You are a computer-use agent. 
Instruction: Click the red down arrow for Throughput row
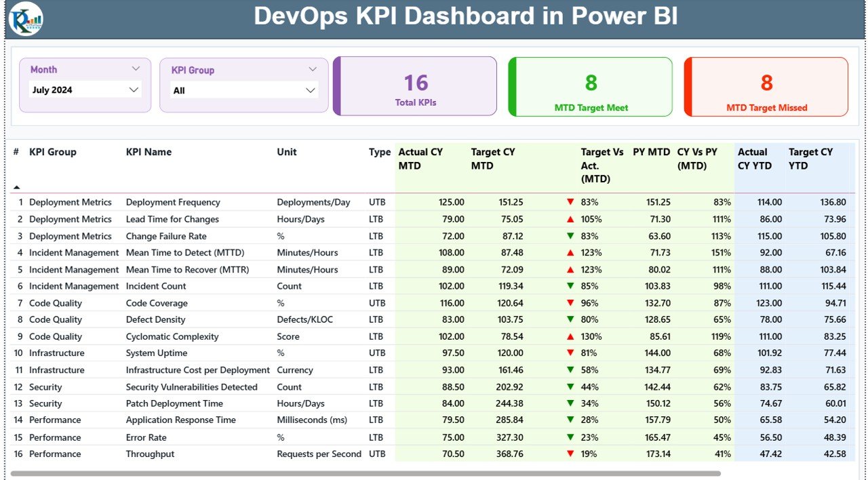tap(570, 454)
